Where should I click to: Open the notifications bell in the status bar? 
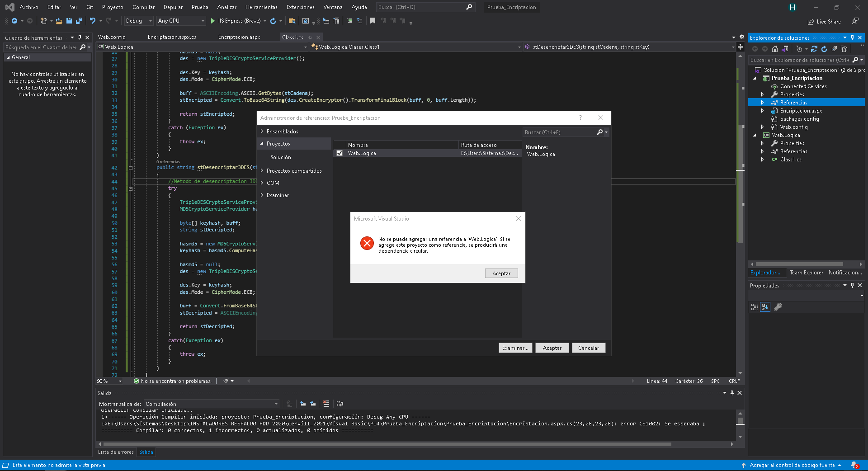854,465
